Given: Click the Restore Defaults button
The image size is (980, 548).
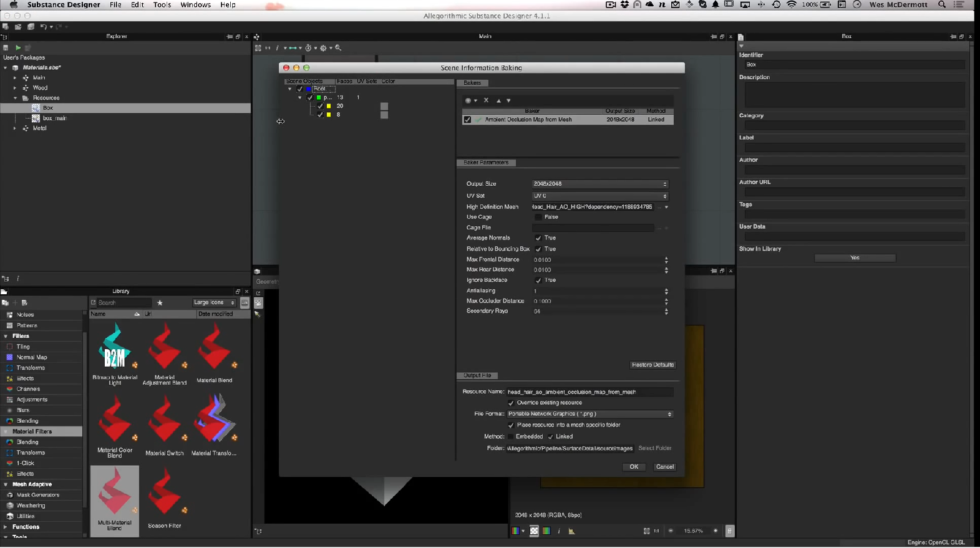Looking at the screenshot, I should [x=653, y=365].
